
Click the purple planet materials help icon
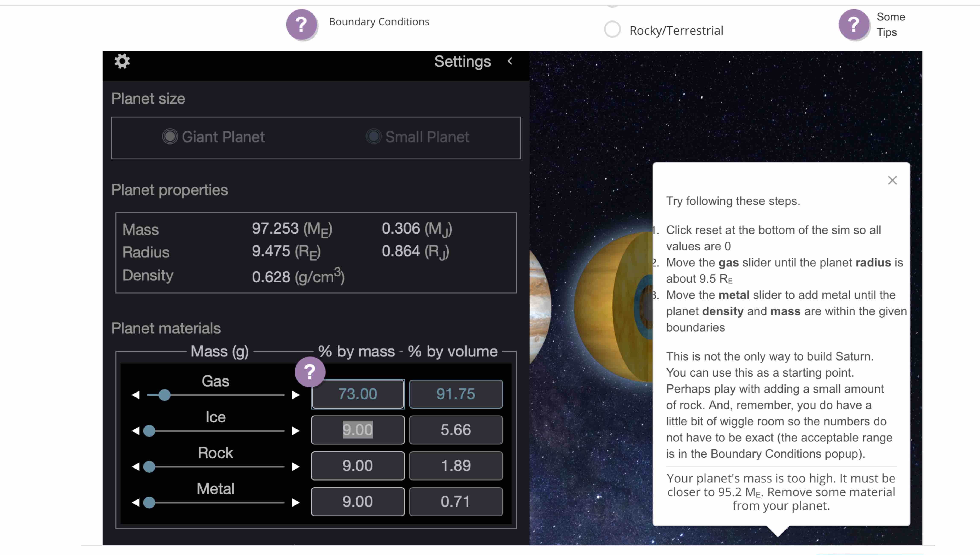310,372
